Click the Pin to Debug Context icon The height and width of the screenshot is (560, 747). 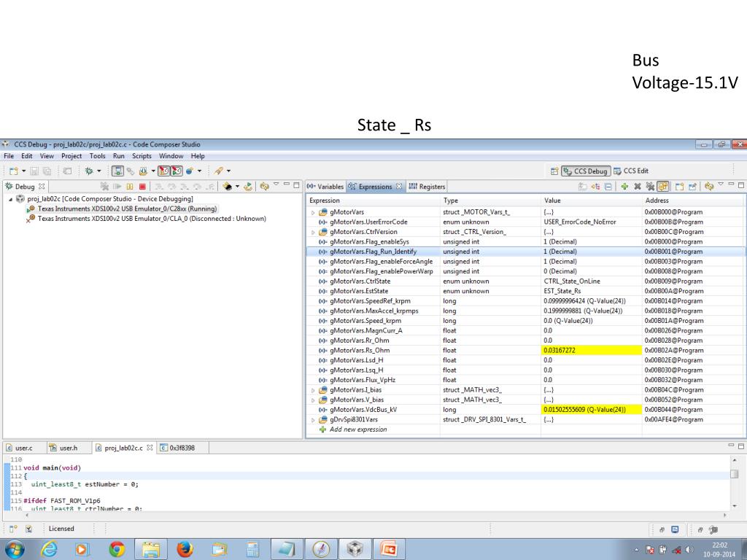[692, 187]
